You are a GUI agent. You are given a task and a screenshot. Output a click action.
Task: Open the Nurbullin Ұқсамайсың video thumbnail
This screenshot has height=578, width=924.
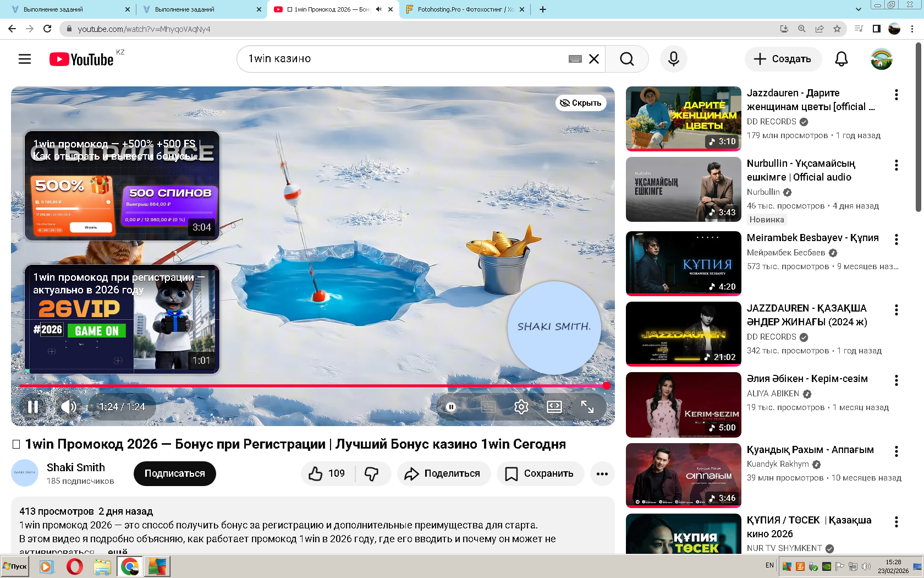coord(683,189)
